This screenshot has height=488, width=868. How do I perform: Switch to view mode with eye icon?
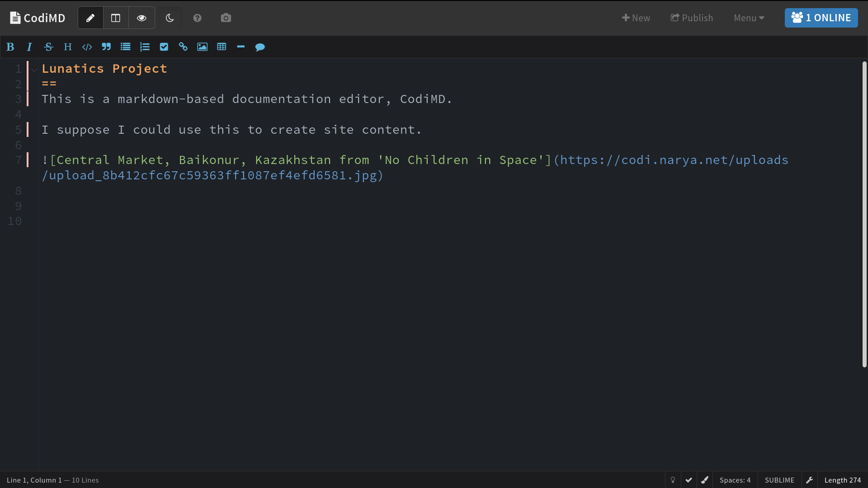[x=142, y=18]
